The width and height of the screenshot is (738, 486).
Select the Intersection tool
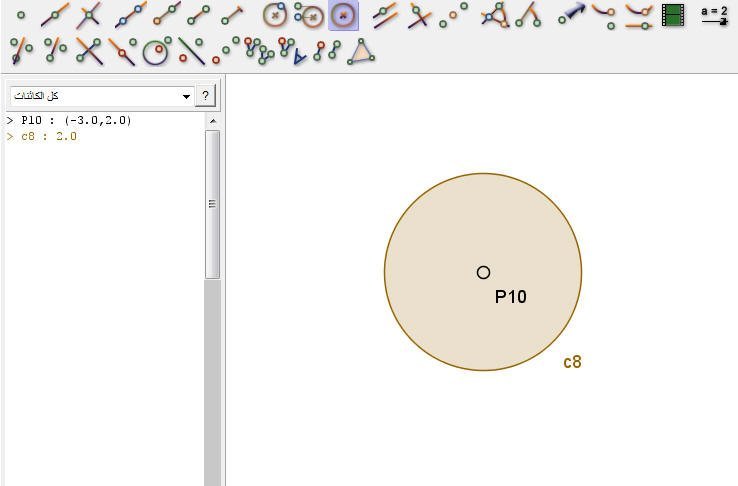[89, 16]
